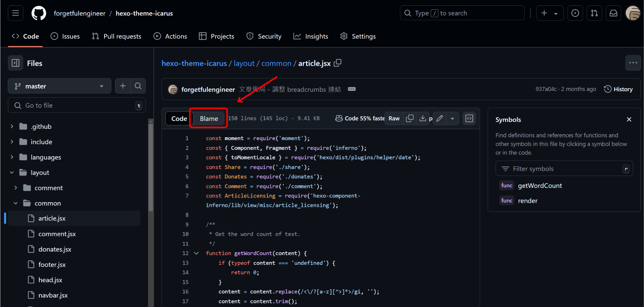Go to common breadcrumb link
Viewport: 644px width, 307px height.
click(276, 63)
